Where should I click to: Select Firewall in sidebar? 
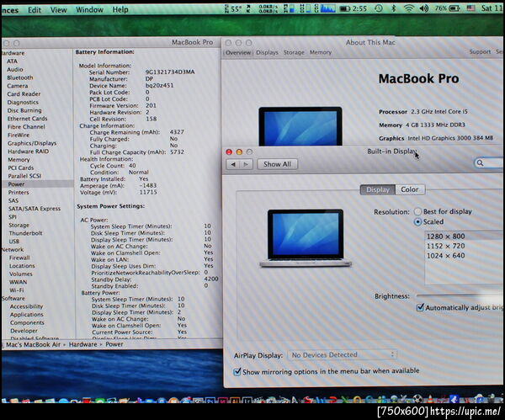(x=19, y=258)
